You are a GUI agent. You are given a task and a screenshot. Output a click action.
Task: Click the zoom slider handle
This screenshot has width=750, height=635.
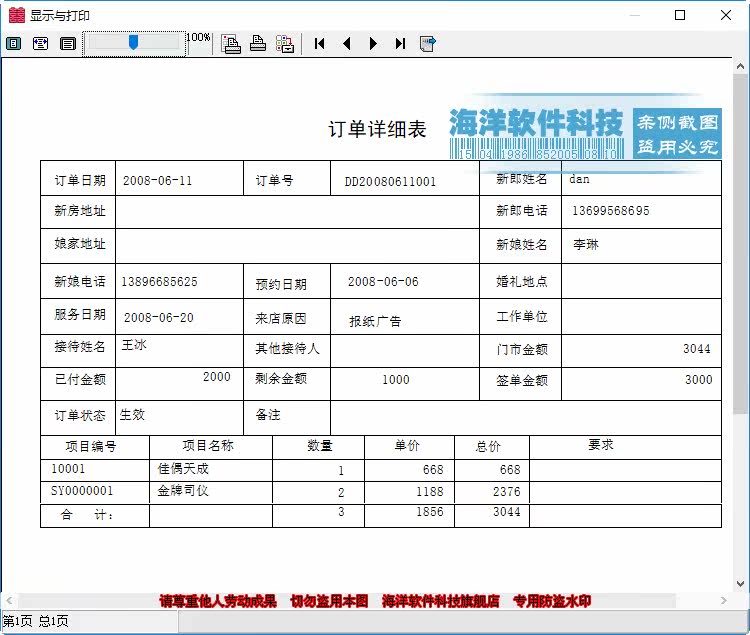coord(133,43)
